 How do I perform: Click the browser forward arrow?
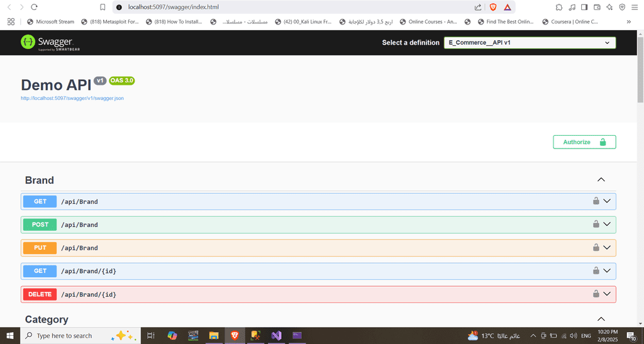22,7
